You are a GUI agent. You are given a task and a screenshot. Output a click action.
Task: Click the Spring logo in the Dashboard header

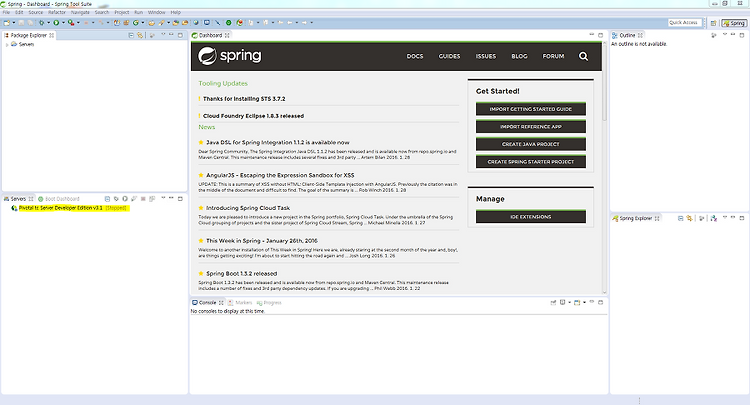(x=230, y=56)
